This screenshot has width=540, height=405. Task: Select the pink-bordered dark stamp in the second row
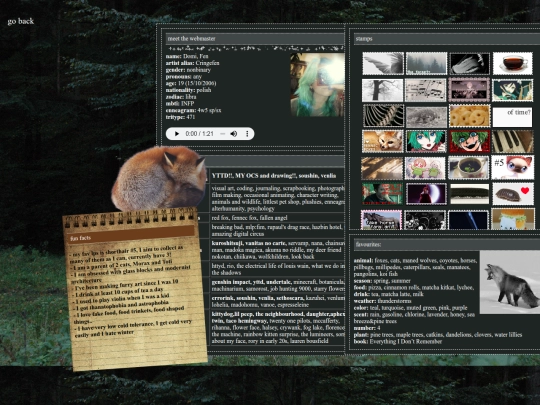[x=469, y=90]
